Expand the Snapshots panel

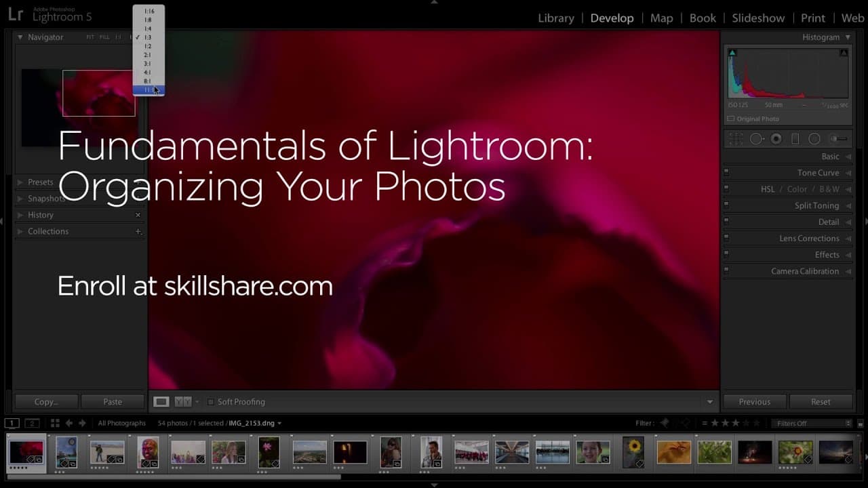[x=20, y=199]
